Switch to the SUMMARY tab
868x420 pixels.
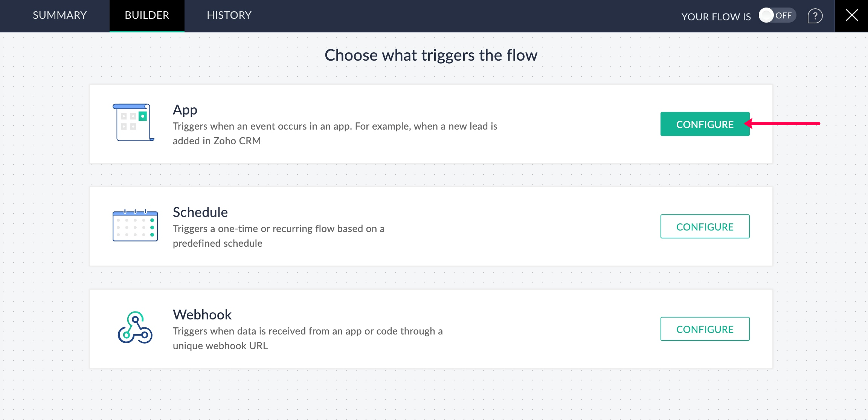point(59,15)
